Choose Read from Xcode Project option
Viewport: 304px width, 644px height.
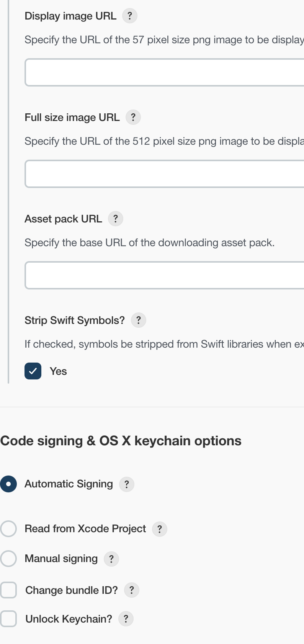[x=8, y=529]
